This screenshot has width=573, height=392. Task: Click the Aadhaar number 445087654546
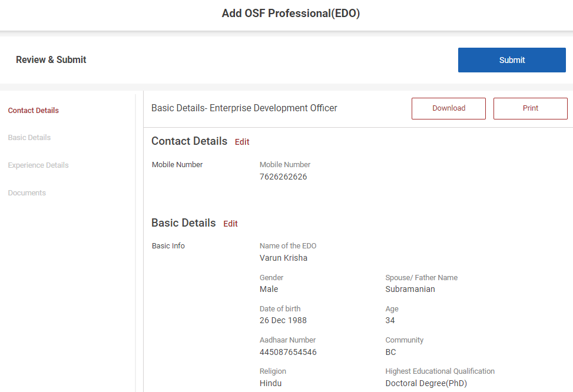[x=288, y=352]
